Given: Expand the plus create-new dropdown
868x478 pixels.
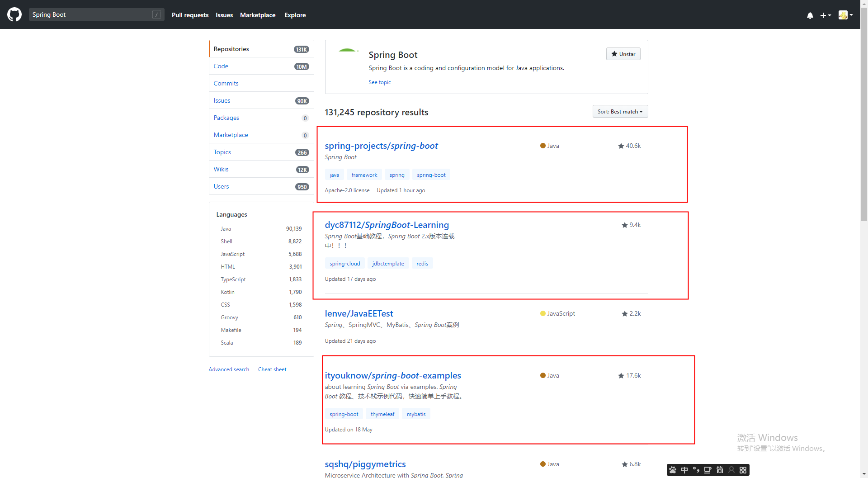Looking at the screenshot, I should pos(826,15).
